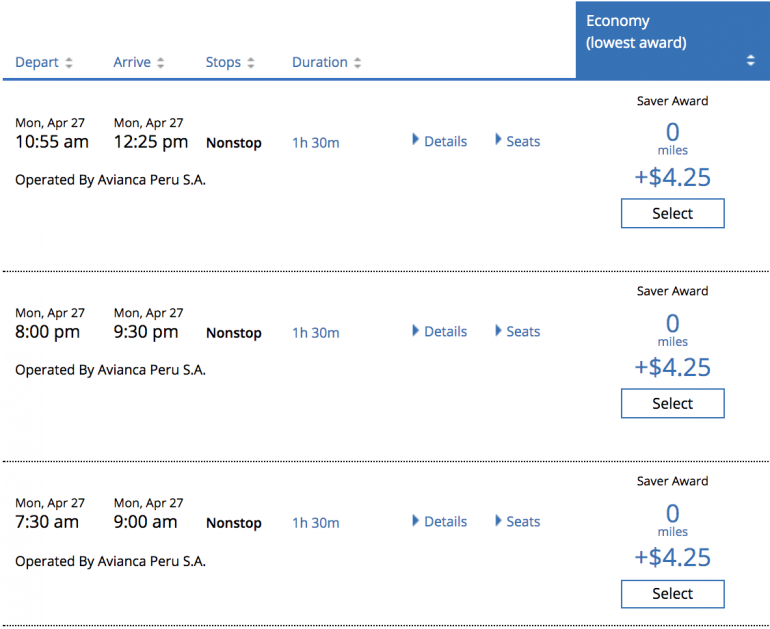The width and height of the screenshot is (770, 629).
Task: Select the 10:55 am Saver Award fare
Action: [672, 213]
